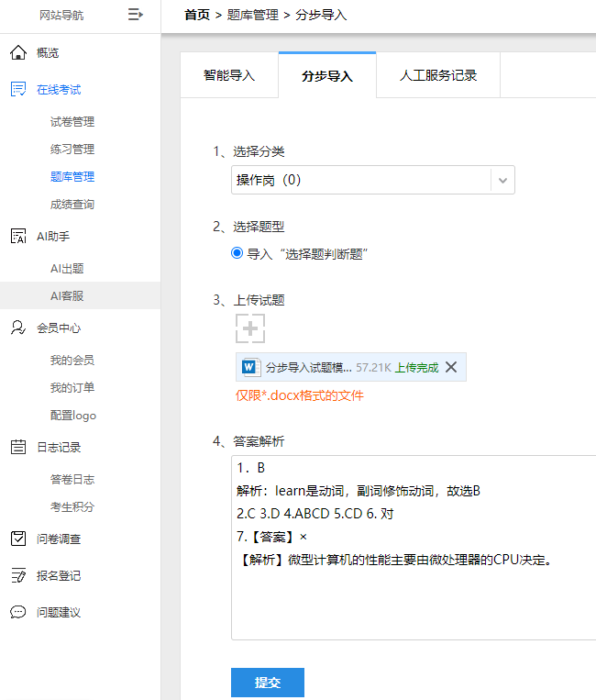Click the 57.21K file size text
This screenshot has height=700, width=596.
click(373, 367)
